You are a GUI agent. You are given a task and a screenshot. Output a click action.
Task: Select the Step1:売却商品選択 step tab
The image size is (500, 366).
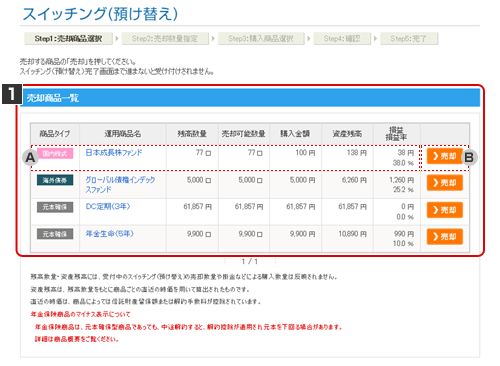click(68, 39)
